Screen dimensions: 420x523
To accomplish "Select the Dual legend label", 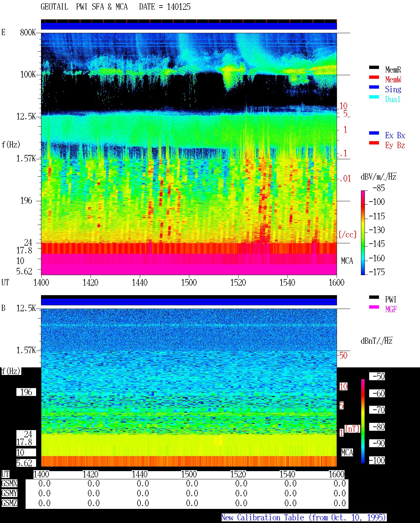I will click(x=393, y=99).
